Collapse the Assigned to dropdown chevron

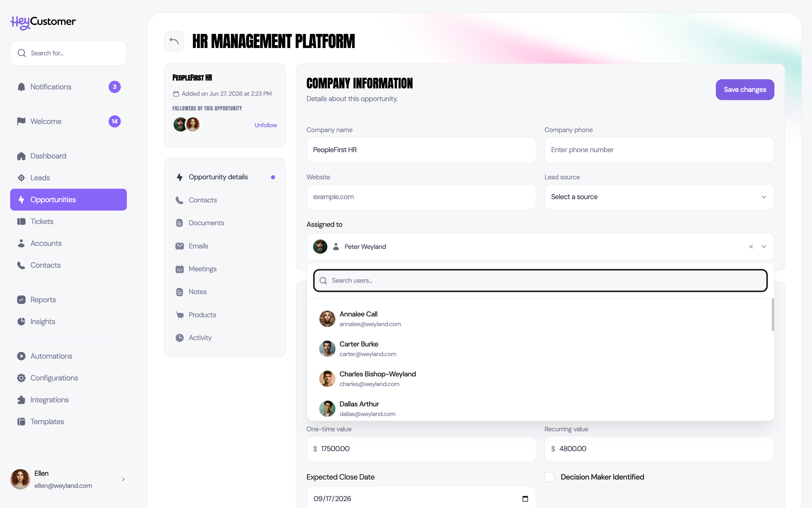tap(764, 247)
